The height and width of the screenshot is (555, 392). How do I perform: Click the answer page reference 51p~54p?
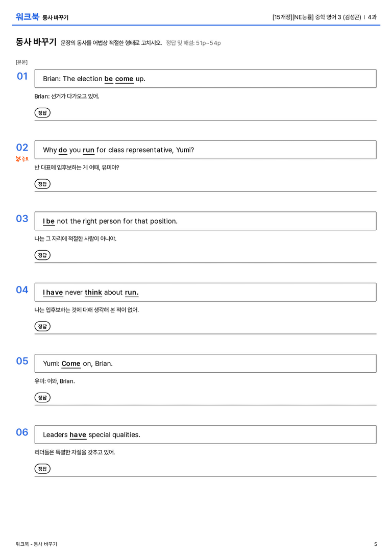[x=208, y=43]
